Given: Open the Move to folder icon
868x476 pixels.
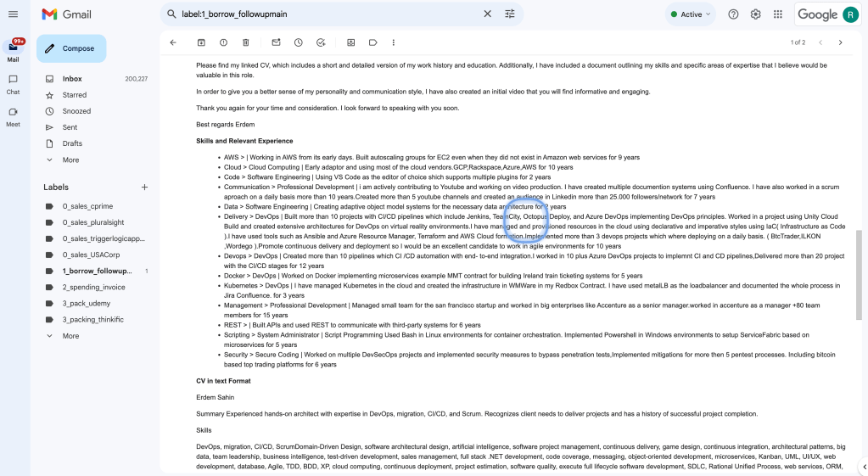Looking at the screenshot, I should 350,42.
